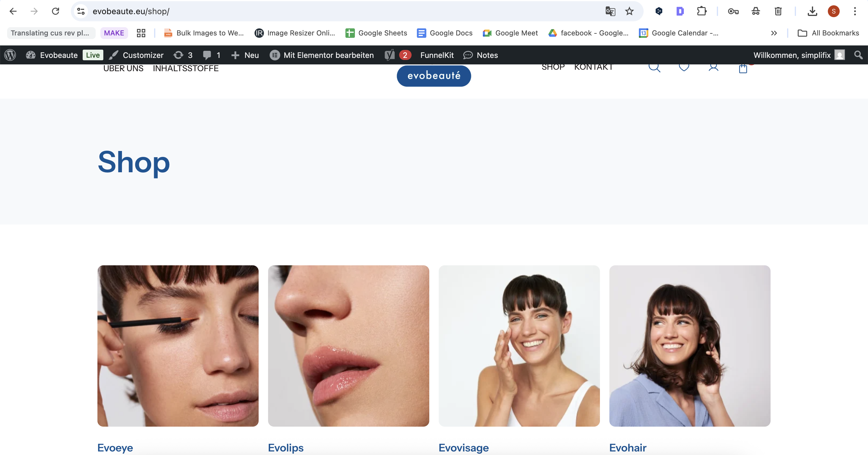This screenshot has height=455, width=868.
Task: Click the Live status badge
Action: (x=93, y=55)
